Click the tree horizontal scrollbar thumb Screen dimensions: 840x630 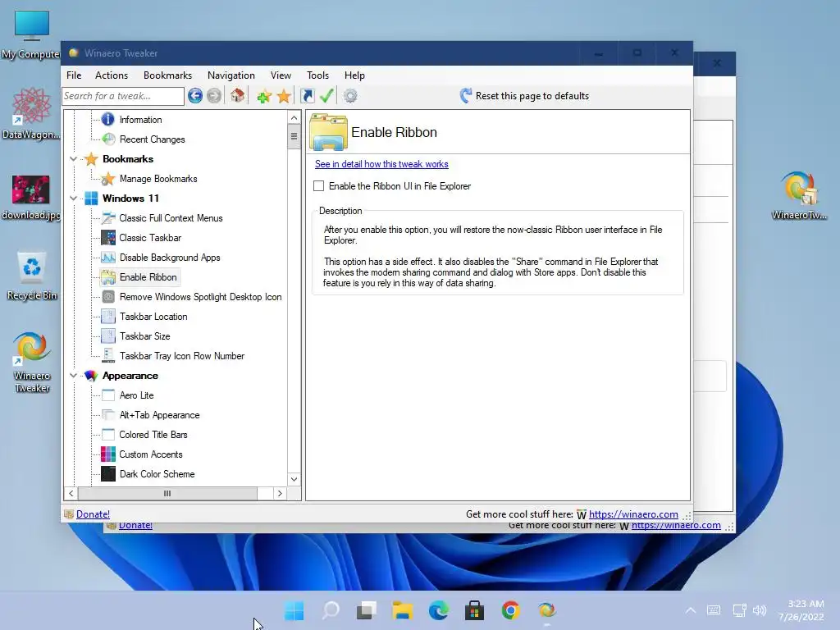(x=167, y=493)
